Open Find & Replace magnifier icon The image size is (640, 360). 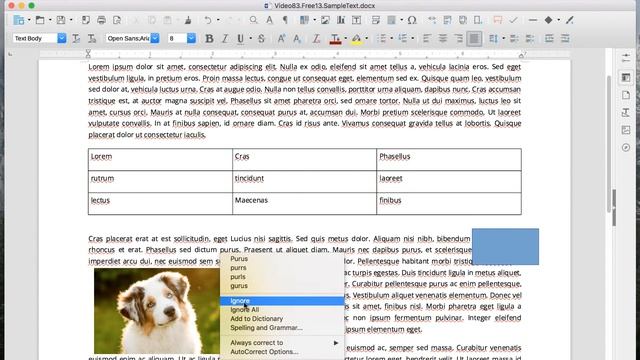[x=253, y=20]
